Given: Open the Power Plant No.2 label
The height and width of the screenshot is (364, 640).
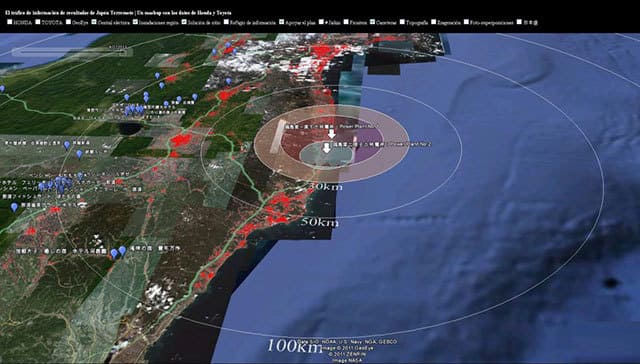Looking at the screenshot, I should 383,144.
